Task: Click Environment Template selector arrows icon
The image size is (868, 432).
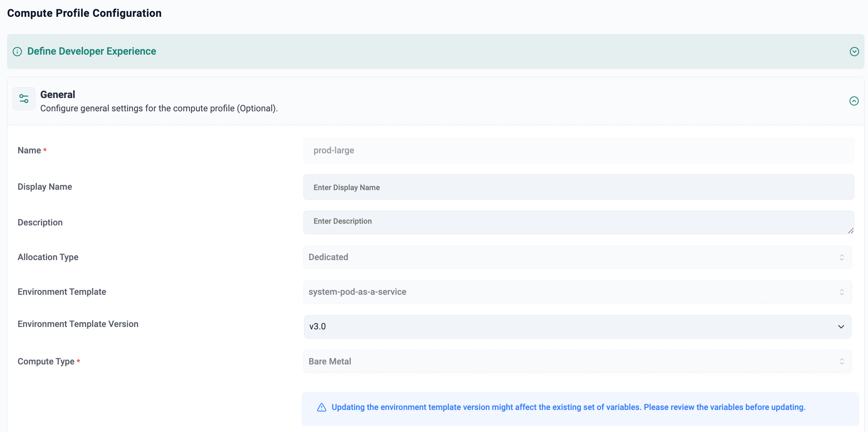Action: [x=841, y=292]
